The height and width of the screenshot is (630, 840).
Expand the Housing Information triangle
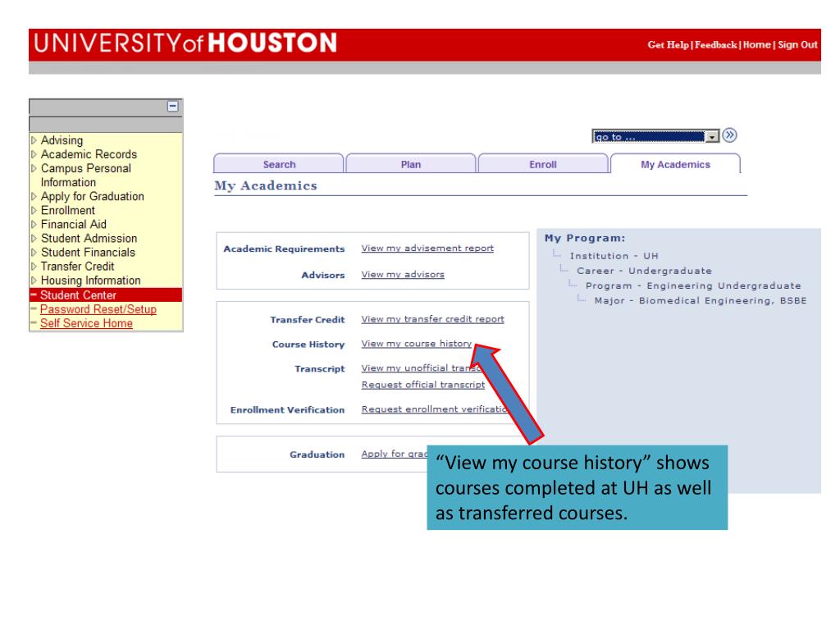(x=34, y=281)
